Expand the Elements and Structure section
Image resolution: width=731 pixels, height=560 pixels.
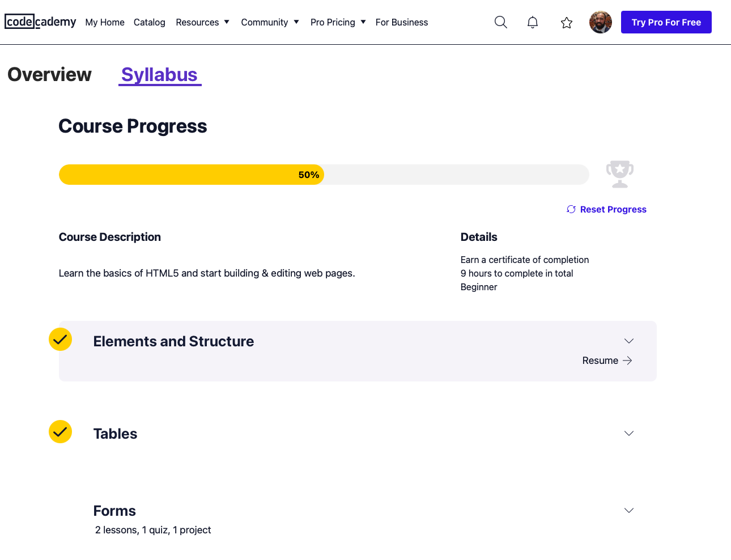pos(628,341)
